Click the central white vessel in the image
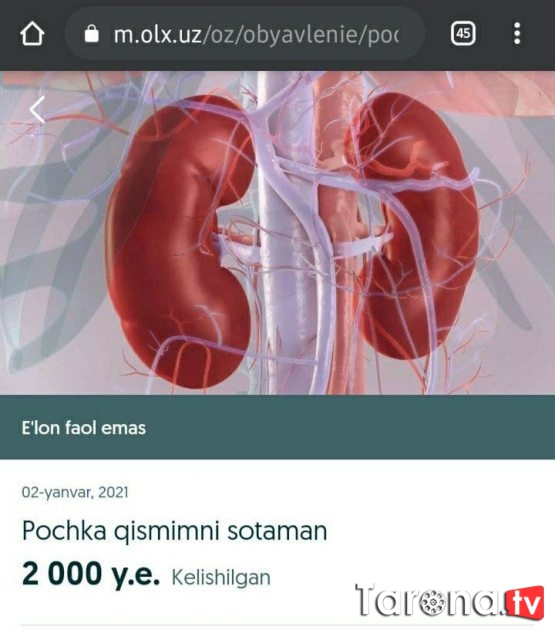The image size is (555, 630). [281, 241]
